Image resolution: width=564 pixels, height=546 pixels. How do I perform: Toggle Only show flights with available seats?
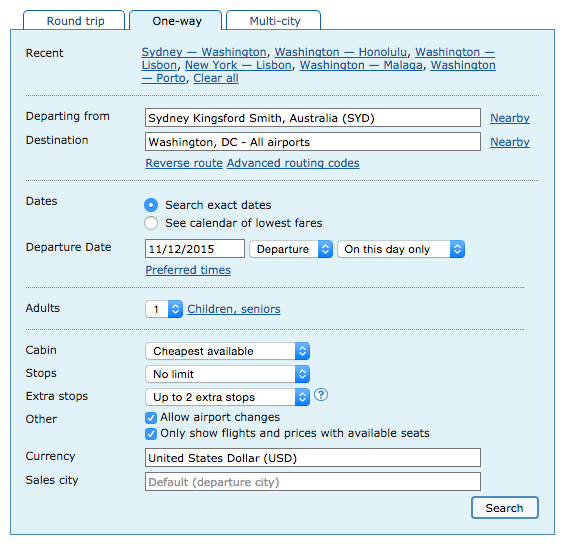click(151, 434)
